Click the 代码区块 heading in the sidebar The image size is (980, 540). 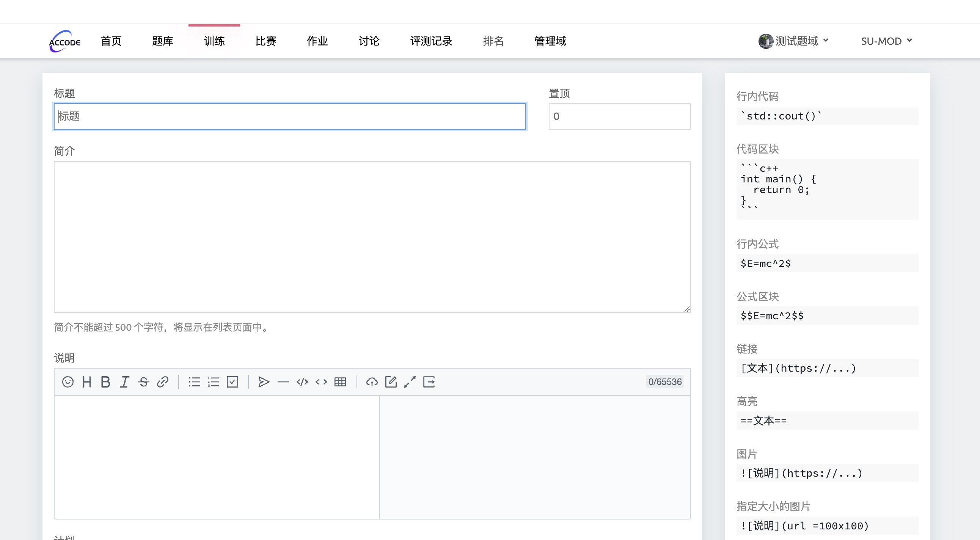point(757,149)
